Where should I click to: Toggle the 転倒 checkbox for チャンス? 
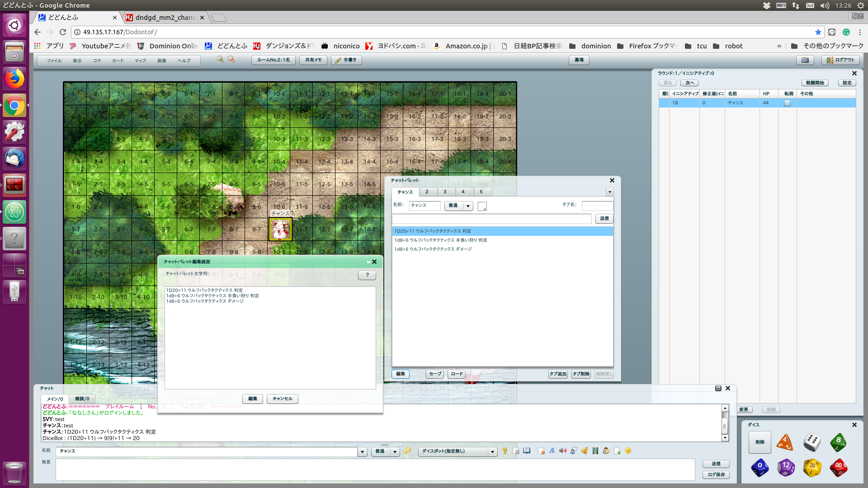(787, 103)
